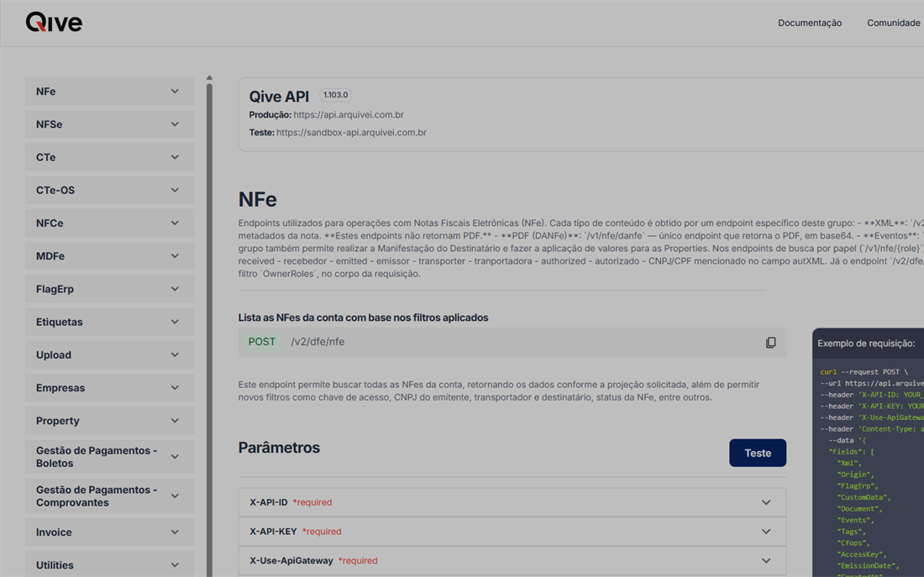The width and height of the screenshot is (924, 577).
Task: Click the Qive logo
Action: click(54, 23)
